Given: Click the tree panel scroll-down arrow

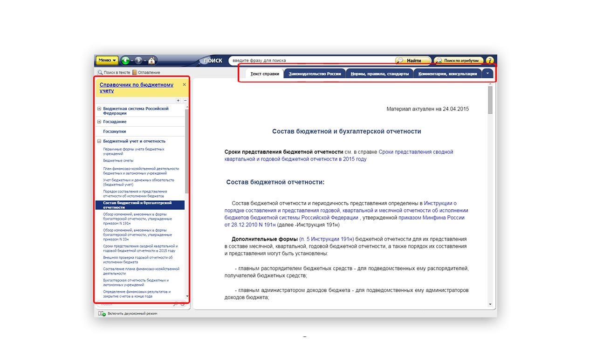Looking at the screenshot, I should (187, 296).
